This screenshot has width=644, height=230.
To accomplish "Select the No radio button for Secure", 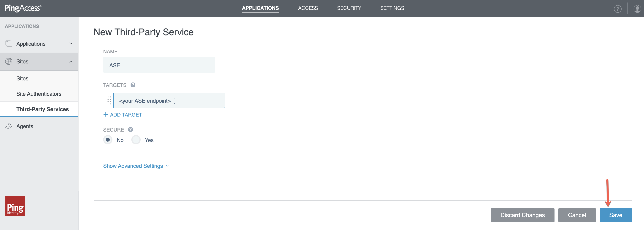I will tap(108, 140).
